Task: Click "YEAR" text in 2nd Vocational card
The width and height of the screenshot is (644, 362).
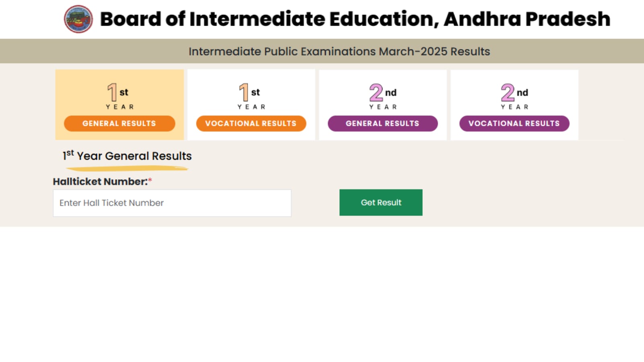Action: 514,107
